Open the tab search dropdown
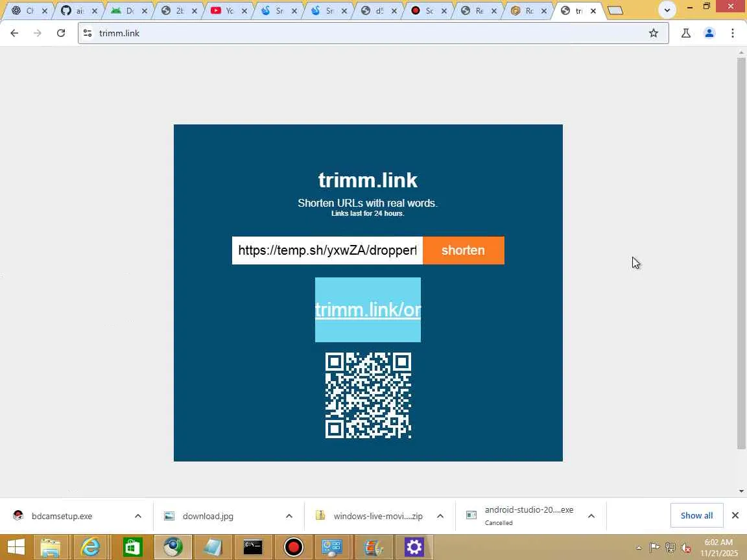The width and height of the screenshot is (747, 560). click(667, 10)
